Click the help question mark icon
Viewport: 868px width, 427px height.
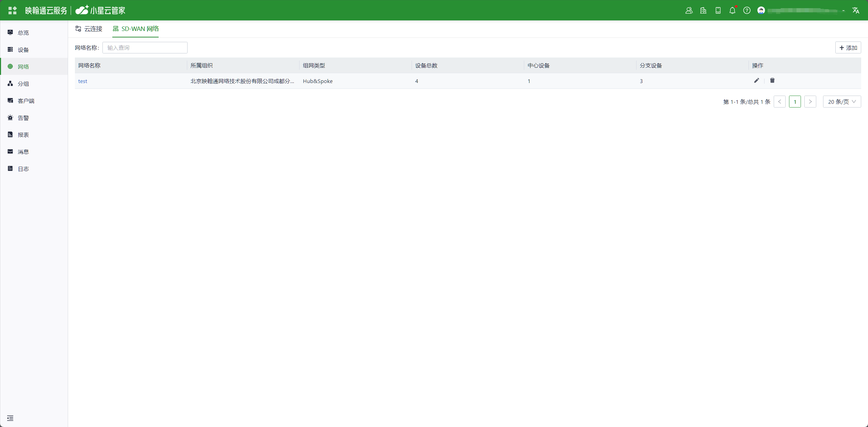click(746, 11)
